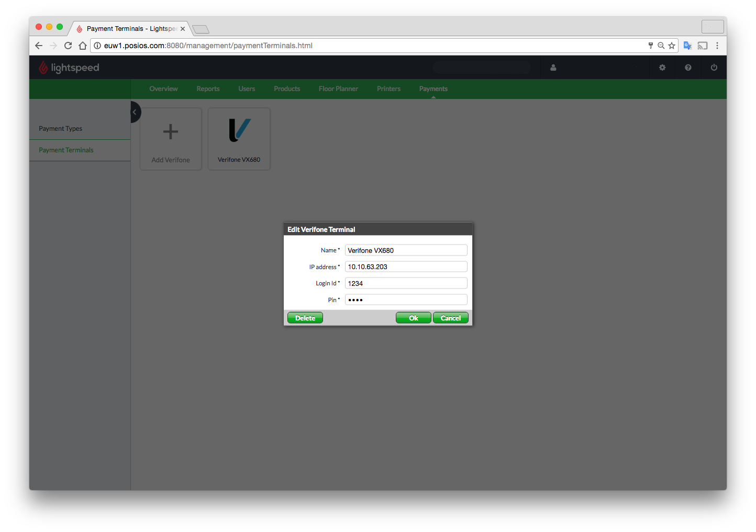Screen dimensions: 756x532
Task: Open help question mark icon
Action: click(688, 68)
